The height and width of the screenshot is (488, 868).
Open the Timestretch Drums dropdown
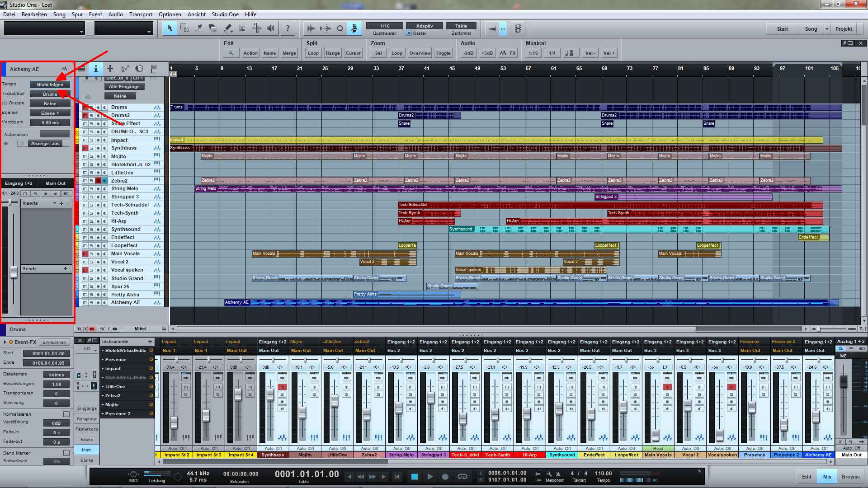[x=50, y=94]
